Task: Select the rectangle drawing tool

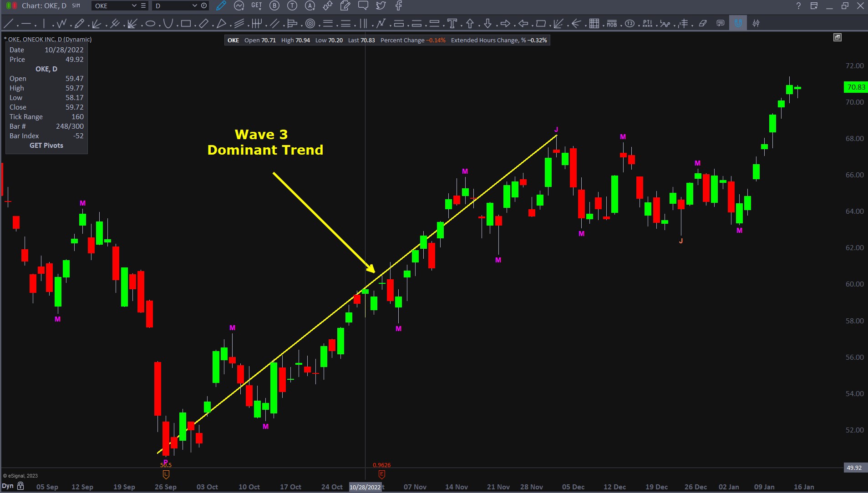Action: pos(186,23)
